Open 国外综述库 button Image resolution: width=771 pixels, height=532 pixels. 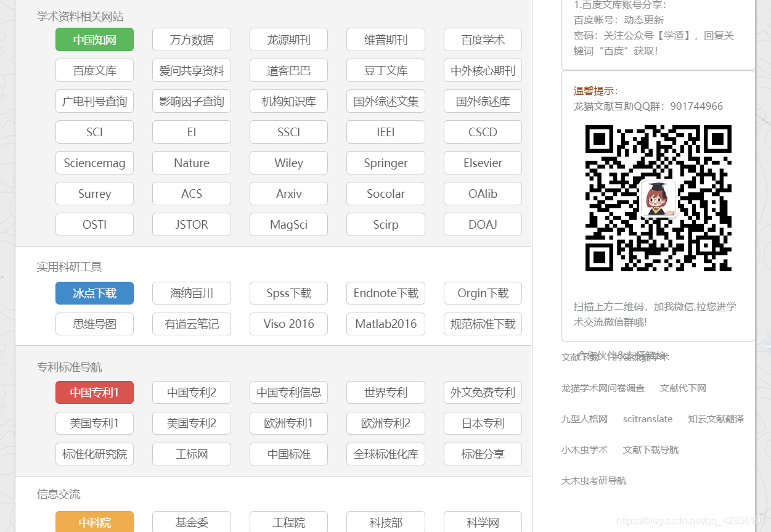point(483,101)
